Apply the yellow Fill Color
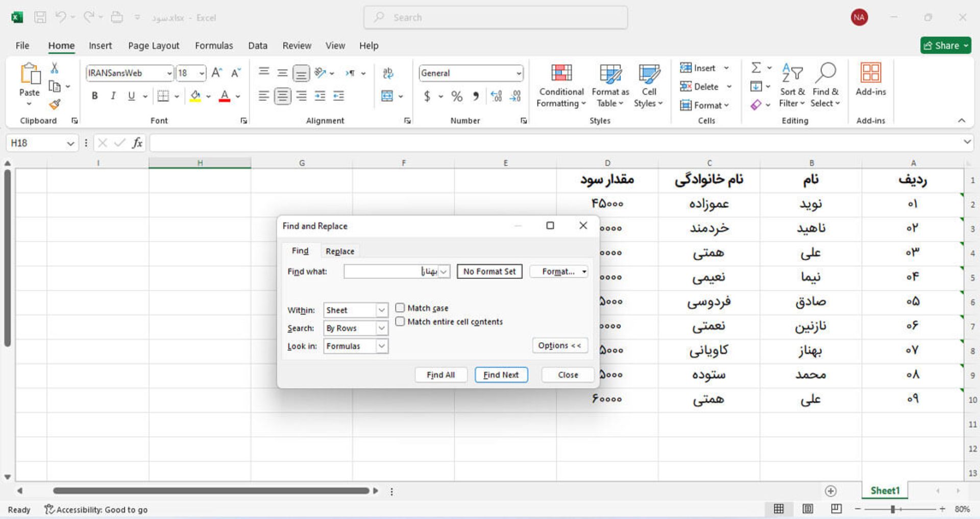The width and height of the screenshot is (980, 519). 195,96
